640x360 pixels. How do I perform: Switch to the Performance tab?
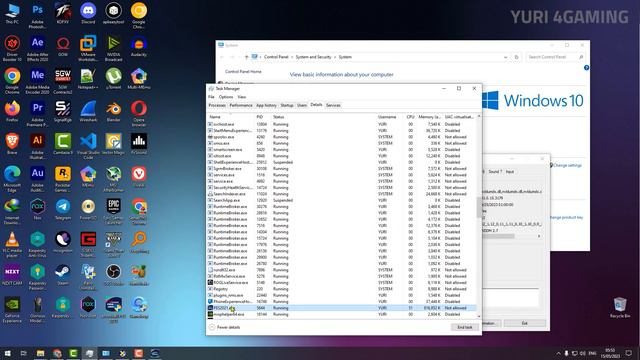click(x=241, y=105)
